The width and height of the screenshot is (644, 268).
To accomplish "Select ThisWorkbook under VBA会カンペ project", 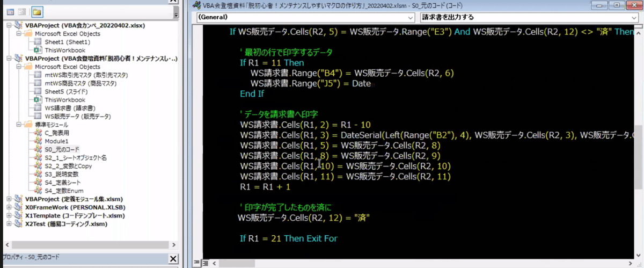I will click(65, 49).
